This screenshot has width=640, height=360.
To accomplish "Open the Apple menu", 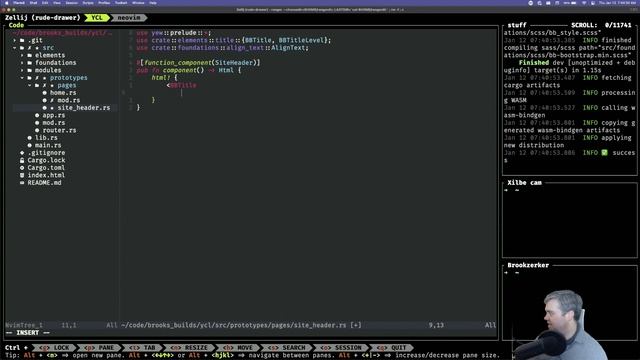I will pos(7,3).
